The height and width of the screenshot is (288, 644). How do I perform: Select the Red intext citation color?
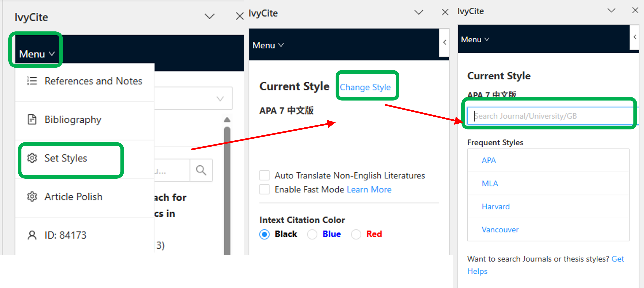[x=356, y=234]
